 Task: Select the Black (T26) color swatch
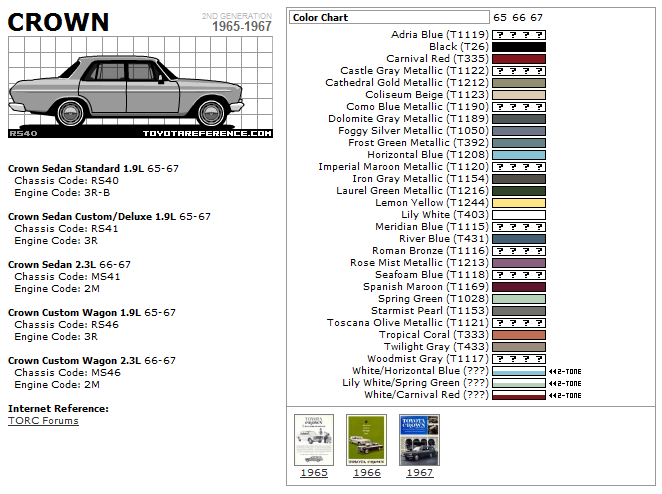(x=519, y=47)
